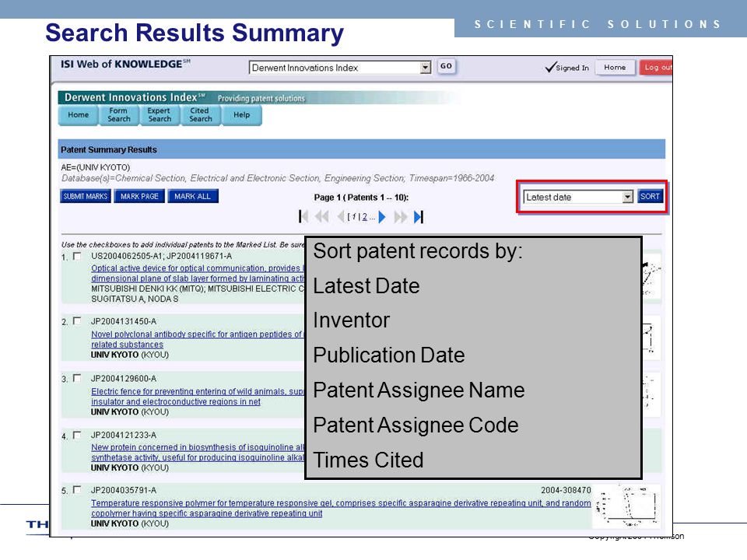Open the Latest date sort dropdown
The image size is (747, 560).
pyautogui.click(x=627, y=197)
